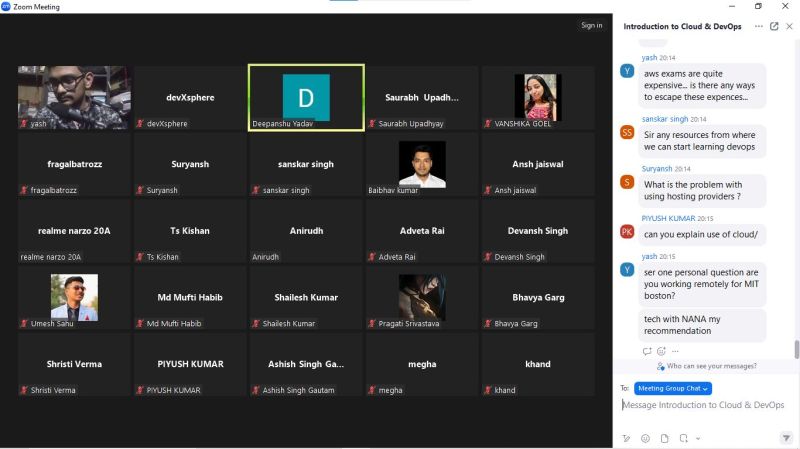
Task: Click Suryansh's S avatar in chat
Action: (x=627, y=182)
